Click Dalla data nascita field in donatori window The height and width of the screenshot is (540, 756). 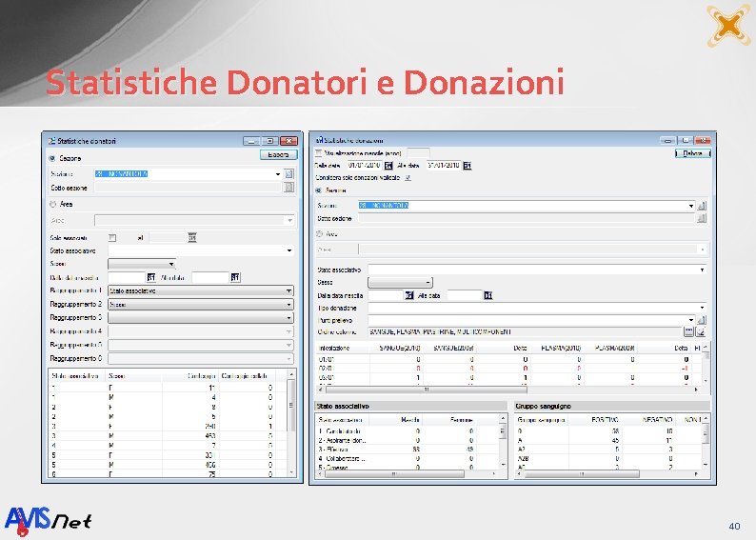(x=127, y=277)
